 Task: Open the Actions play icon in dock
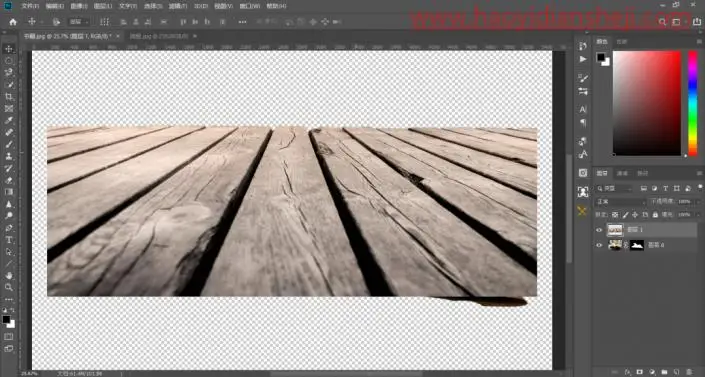(x=583, y=59)
